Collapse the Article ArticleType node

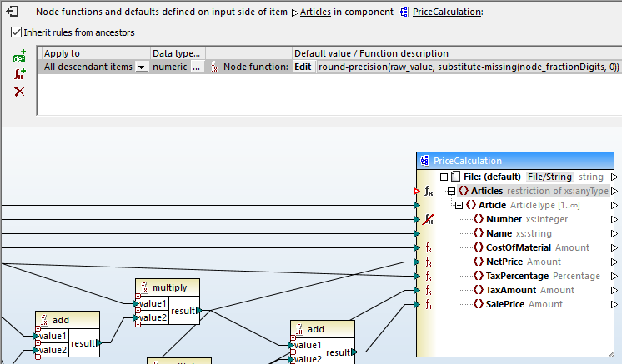point(459,206)
